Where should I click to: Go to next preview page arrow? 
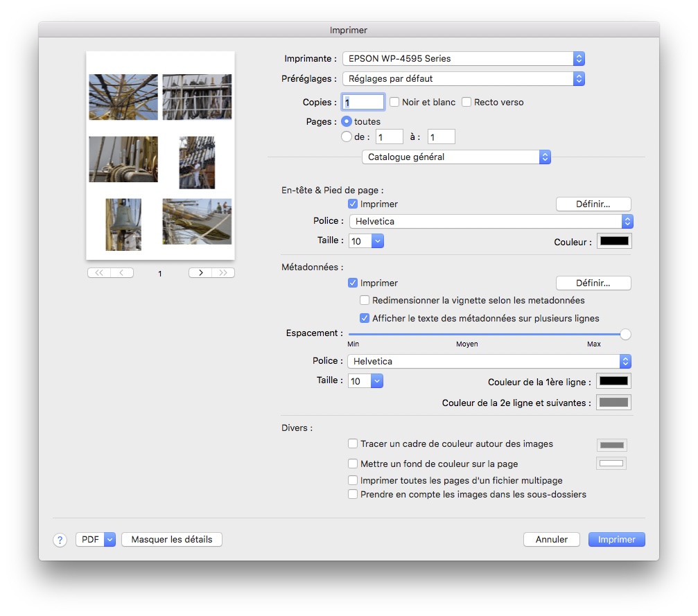click(x=200, y=273)
